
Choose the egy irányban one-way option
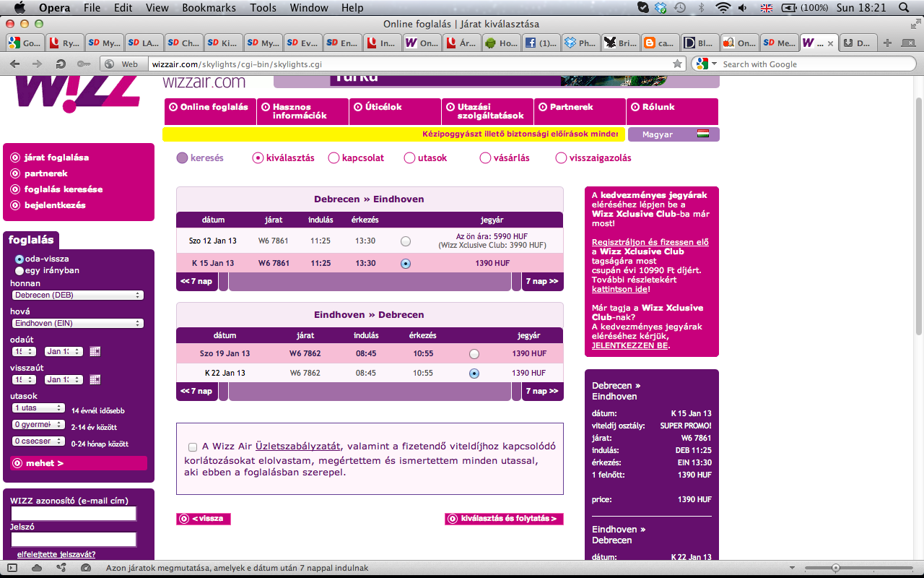pyautogui.click(x=19, y=271)
